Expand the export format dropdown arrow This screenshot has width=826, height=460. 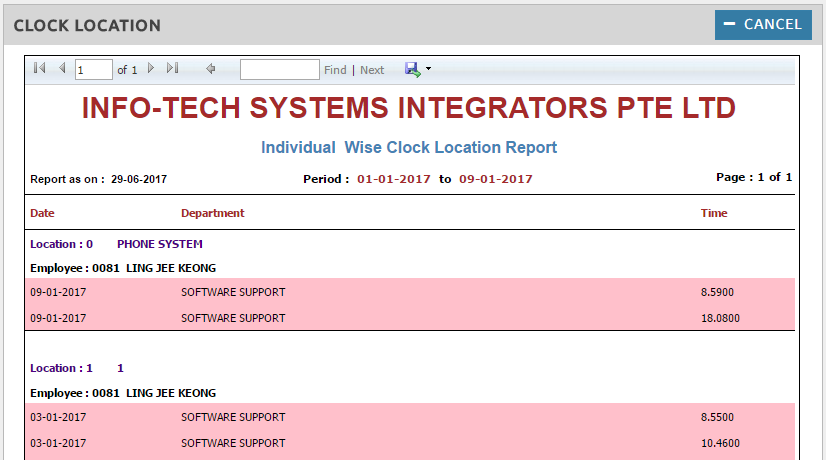[429, 69]
